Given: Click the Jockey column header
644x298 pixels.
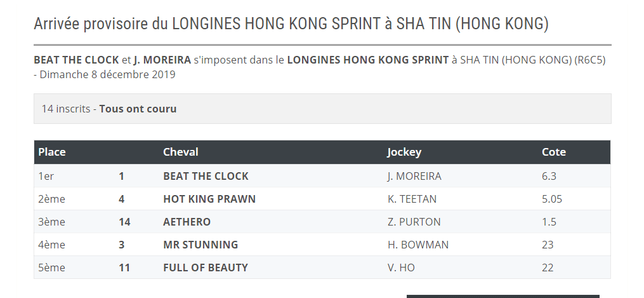Looking at the screenshot, I should click(x=404, y=152).
